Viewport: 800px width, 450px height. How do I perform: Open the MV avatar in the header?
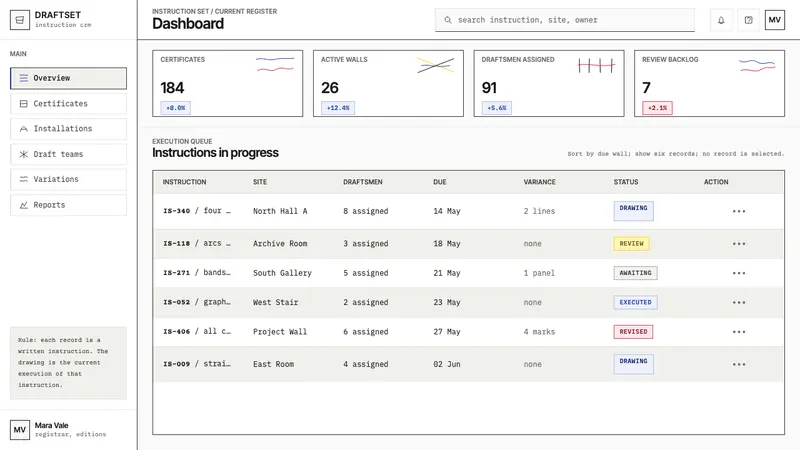pyautogui.click(x=774, y=20)
